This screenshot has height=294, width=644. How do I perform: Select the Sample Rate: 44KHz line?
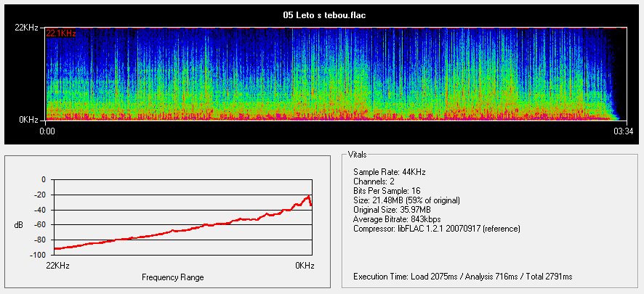pos(389,172)
